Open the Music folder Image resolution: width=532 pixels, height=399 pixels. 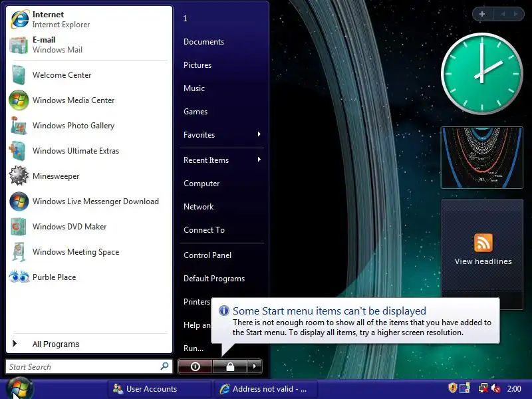pyautogui.click(x=194, y=88)
